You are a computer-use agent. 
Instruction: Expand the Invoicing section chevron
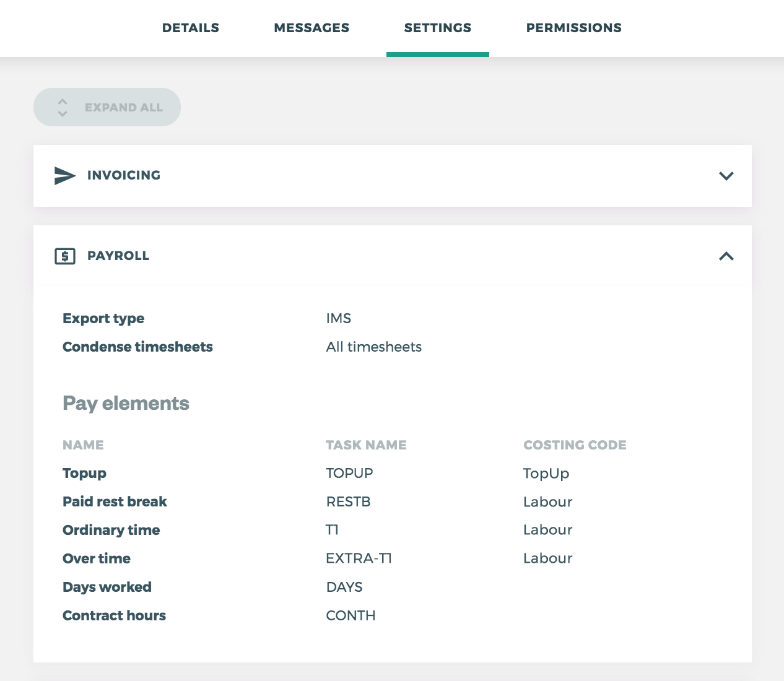click(x=726, y=176)
